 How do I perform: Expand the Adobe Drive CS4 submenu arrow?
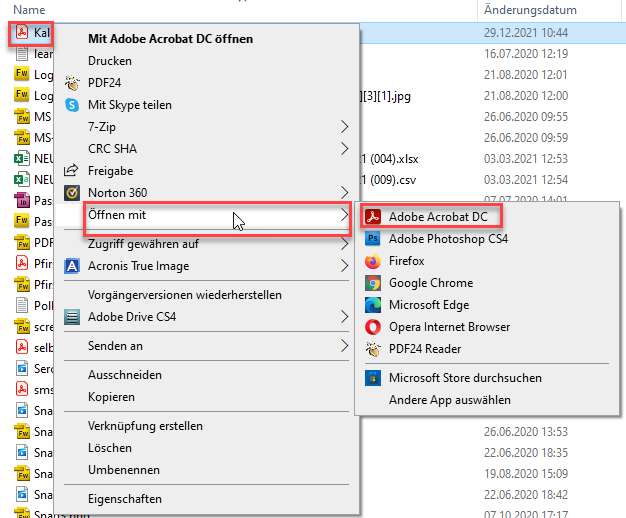pyautogui.click(x=344, y=317)
